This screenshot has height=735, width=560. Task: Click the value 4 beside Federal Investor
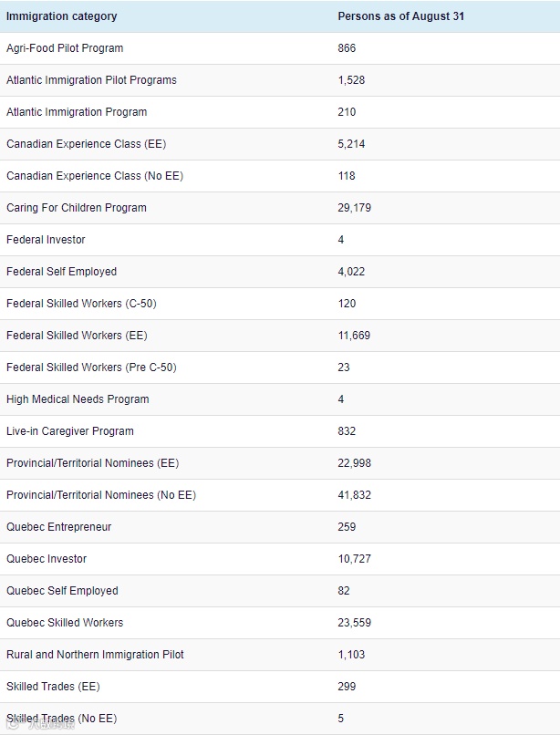coord(341,240)
